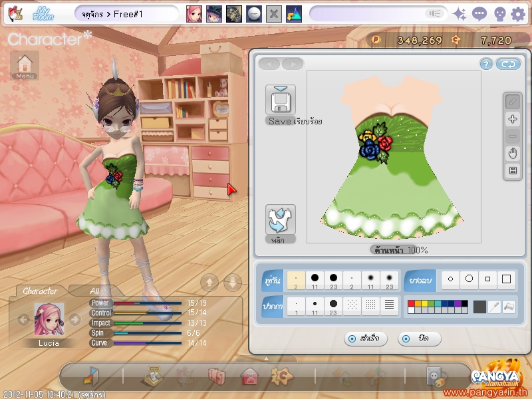
Task: Click the golf ball item slot
Action: coord(254,14)
